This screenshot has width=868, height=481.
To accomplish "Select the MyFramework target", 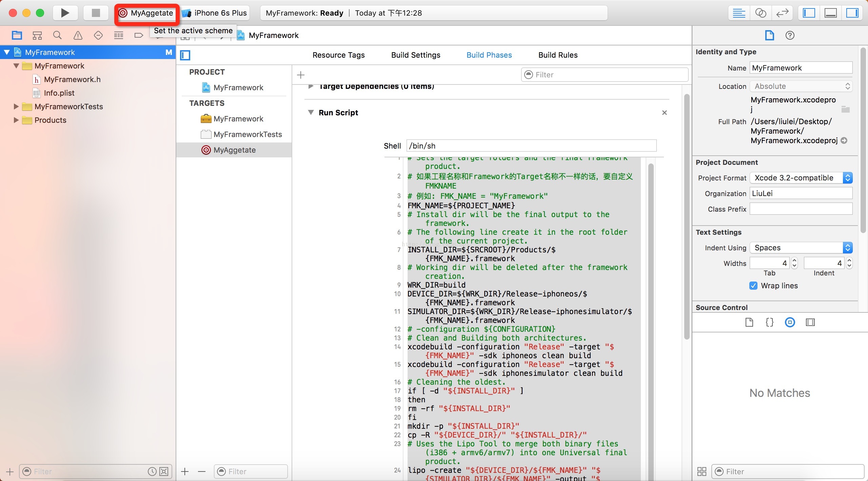I will click(234, 119).
